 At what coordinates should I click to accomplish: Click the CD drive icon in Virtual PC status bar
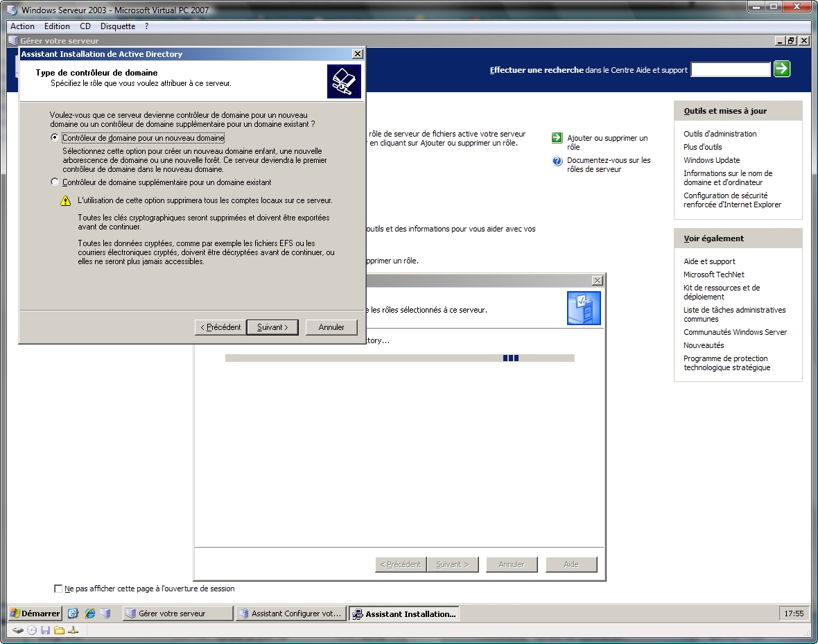point(32,630)
